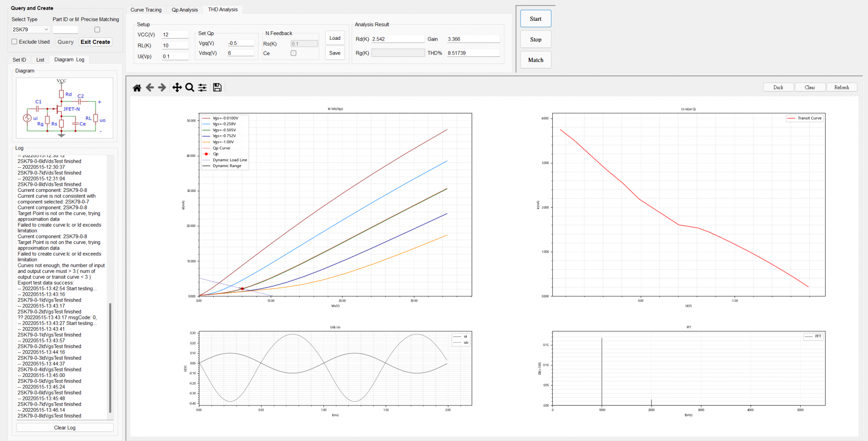Check the Ce checkbox under N.Feedback
This screenshot has width=868, height=441.
[293, 53]
